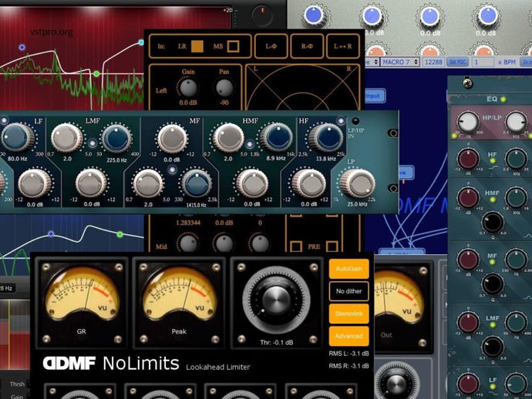This screenshot has height=399, width=532.
Task: Open the No dither option in NoLimits
Action: [348, 291]
